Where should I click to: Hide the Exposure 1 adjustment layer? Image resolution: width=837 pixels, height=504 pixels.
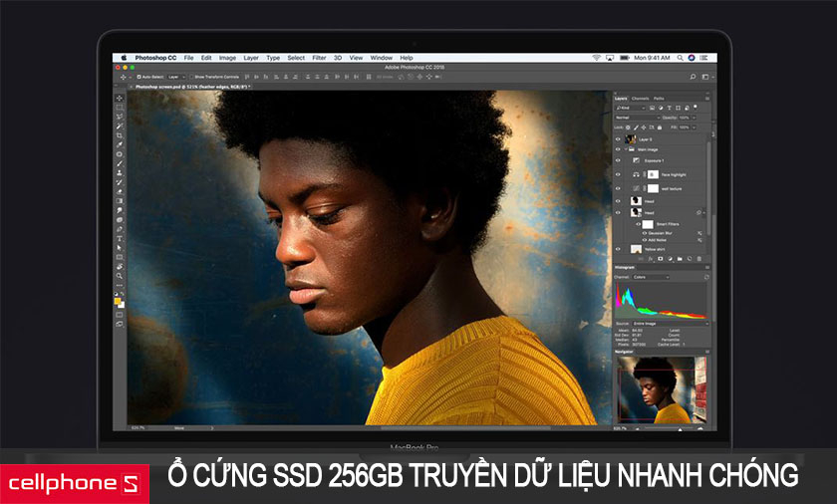[618, 160]
